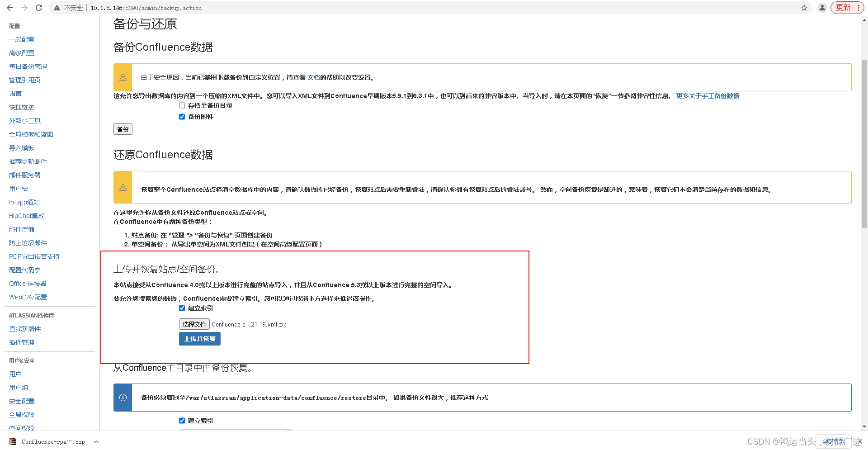
Task: Open 更多关于手工备份数据 link
Action: point(708,96)
